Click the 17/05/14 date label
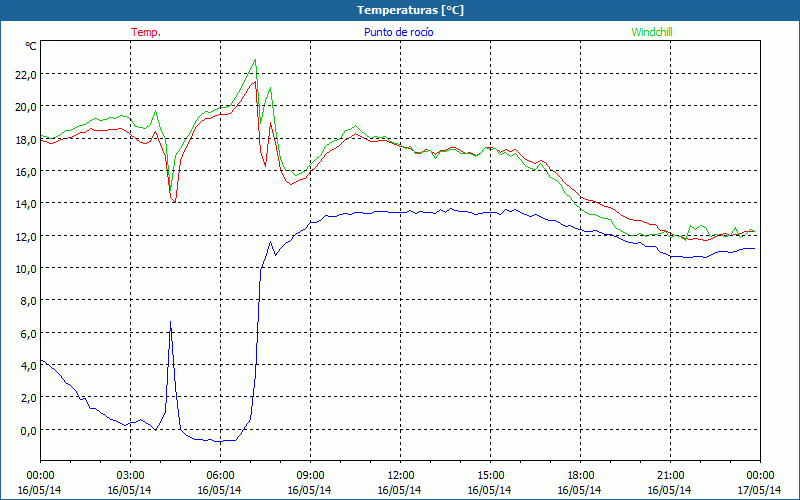Viewport: 800px width, 500px height. [x=759, y=490]
